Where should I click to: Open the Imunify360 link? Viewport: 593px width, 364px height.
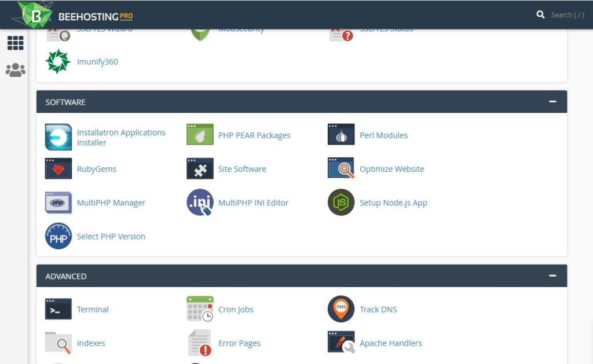(97, 61)
